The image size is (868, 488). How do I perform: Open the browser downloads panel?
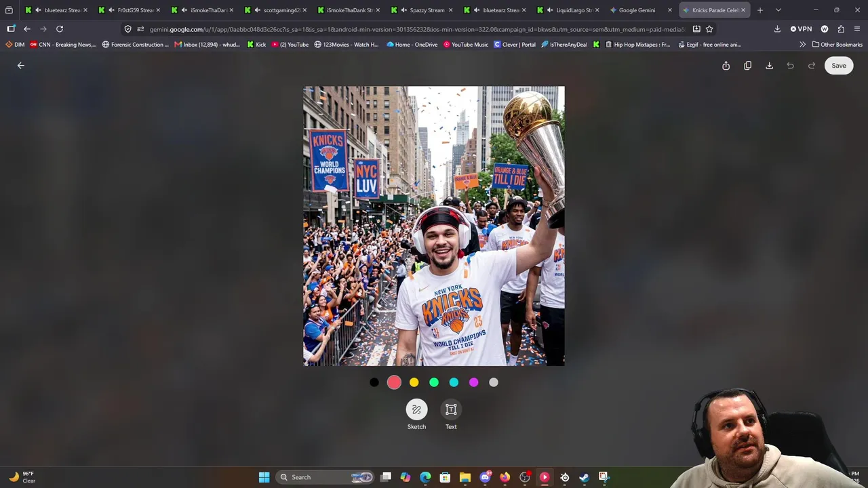click(x=777, y=29)
